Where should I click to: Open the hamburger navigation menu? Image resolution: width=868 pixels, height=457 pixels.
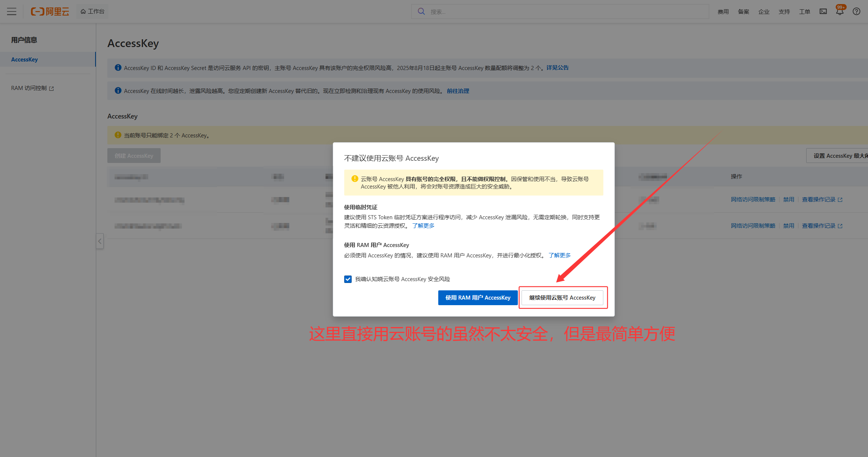(x=12, y=11)
